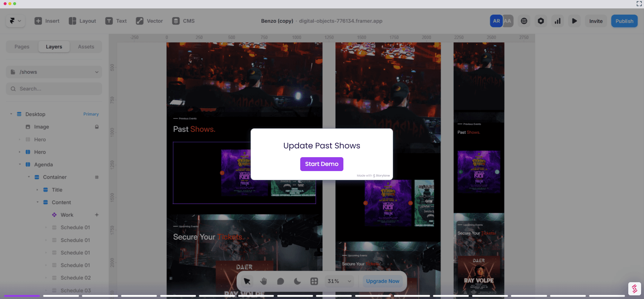The height and width of the screenshot is (299, 644).
Task: Collapse the Desktop layer
Action: (x=11, y=114)
